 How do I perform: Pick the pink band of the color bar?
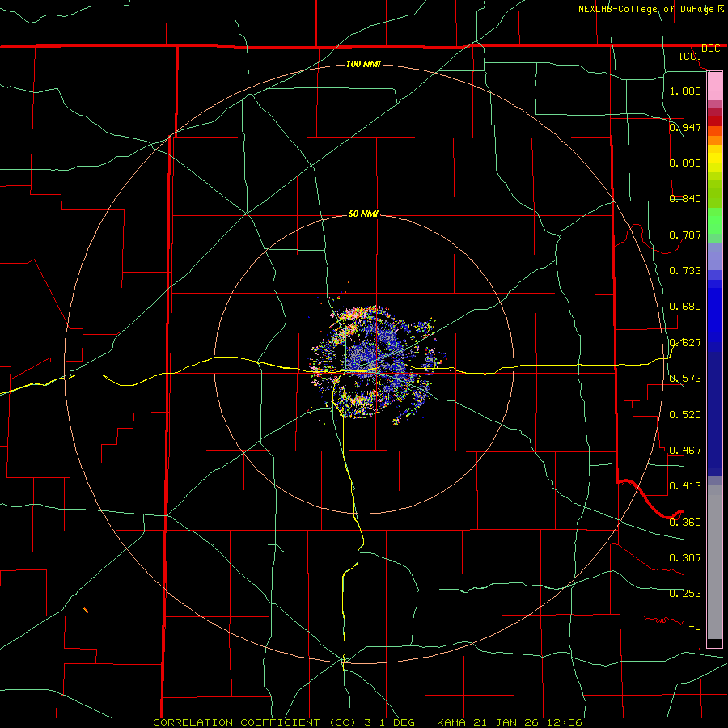[714, 87]
